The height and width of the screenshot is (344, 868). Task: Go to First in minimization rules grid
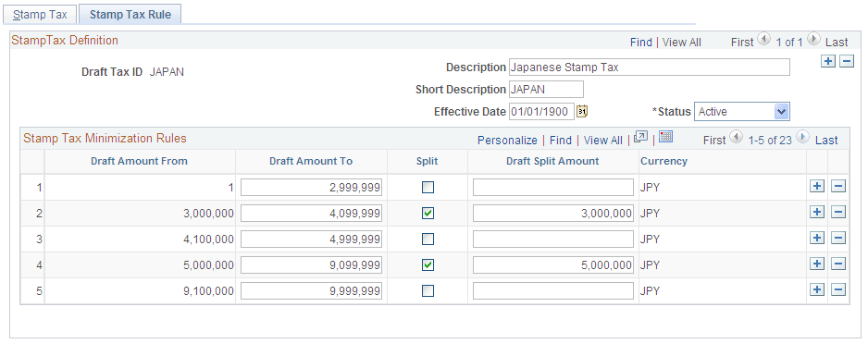[x=714, y=141]
